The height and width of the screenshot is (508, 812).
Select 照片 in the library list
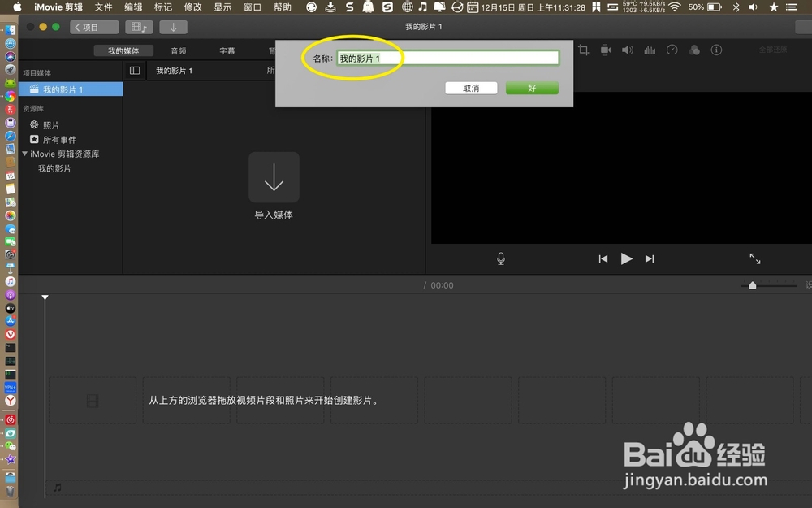point(50,125)
